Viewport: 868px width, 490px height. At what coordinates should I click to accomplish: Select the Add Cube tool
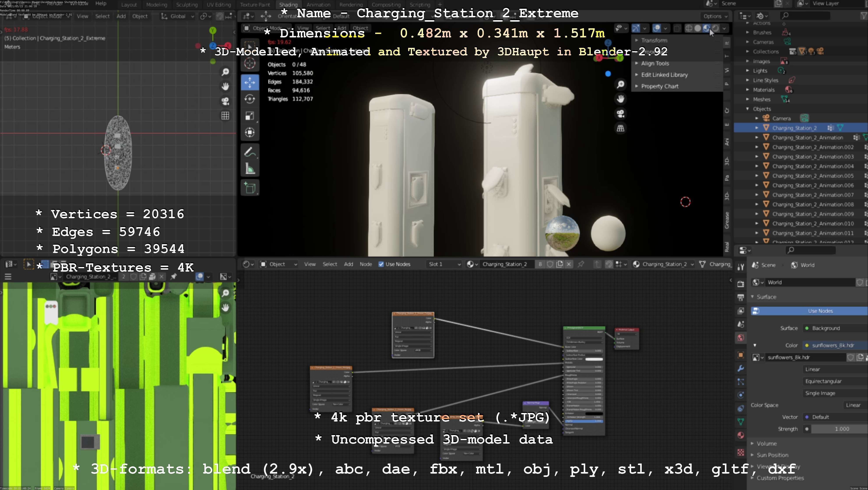pyautogui.click(x=250, y=188)
